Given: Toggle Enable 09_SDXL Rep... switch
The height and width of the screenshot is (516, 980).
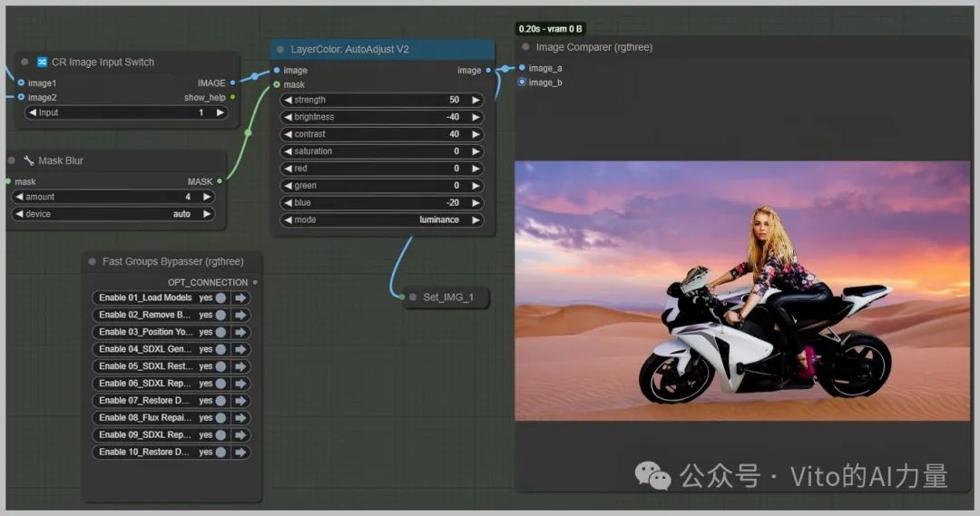Looking at the screenshot, I should [x=220, y=434].
